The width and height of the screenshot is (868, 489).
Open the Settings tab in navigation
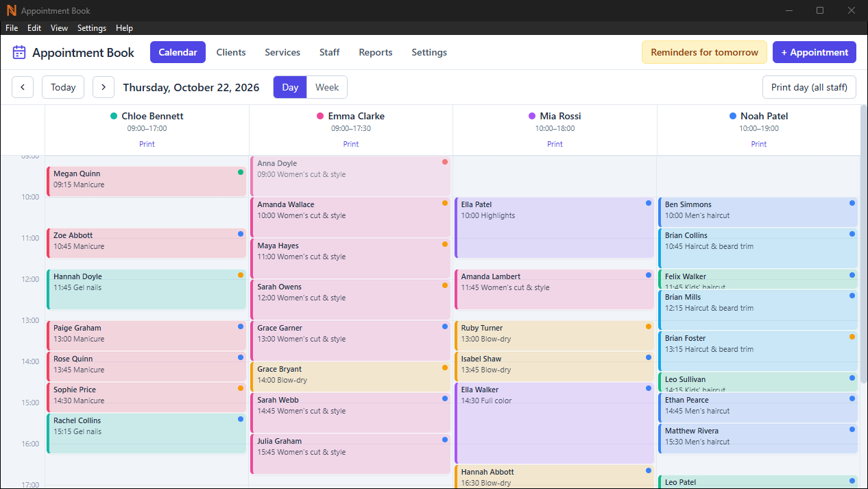(429, 52)
